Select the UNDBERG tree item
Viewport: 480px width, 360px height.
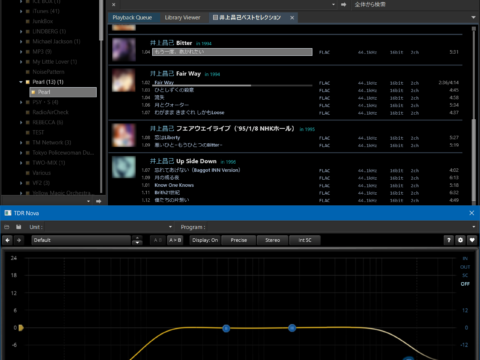(x=49, y=31)
